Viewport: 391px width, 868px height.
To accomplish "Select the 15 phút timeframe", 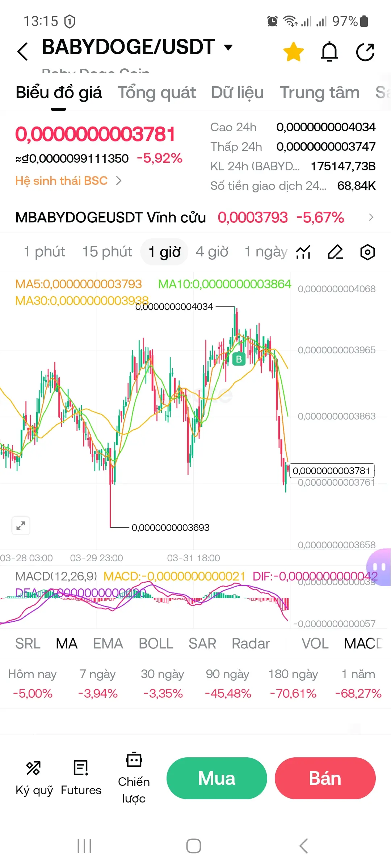I will pyautogui.click(x=107, y=252).
